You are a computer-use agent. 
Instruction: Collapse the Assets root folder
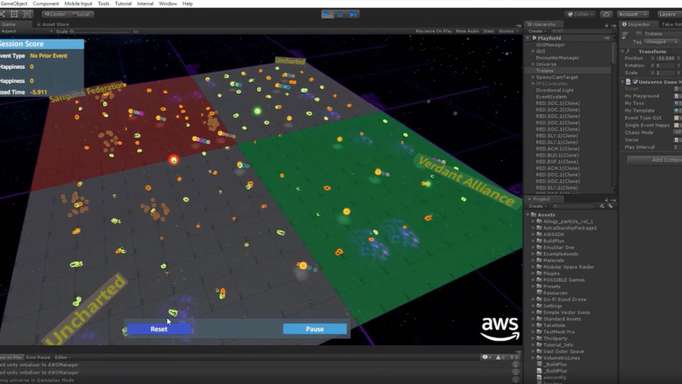point(529,215)
